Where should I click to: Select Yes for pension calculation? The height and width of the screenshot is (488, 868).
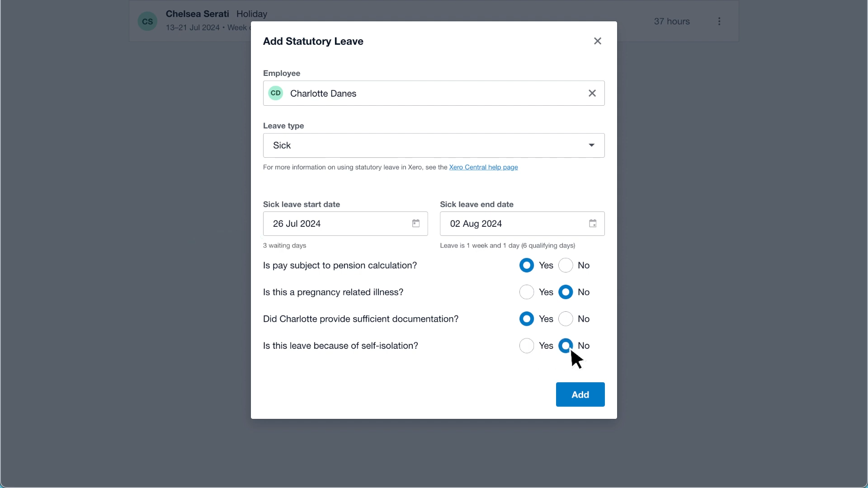[526, 265]
